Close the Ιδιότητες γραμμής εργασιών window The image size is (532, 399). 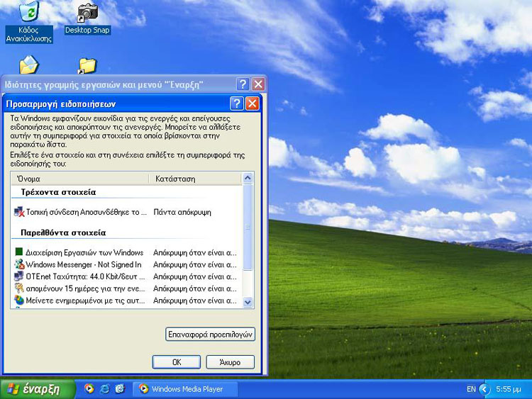click(x=258, y=84)
